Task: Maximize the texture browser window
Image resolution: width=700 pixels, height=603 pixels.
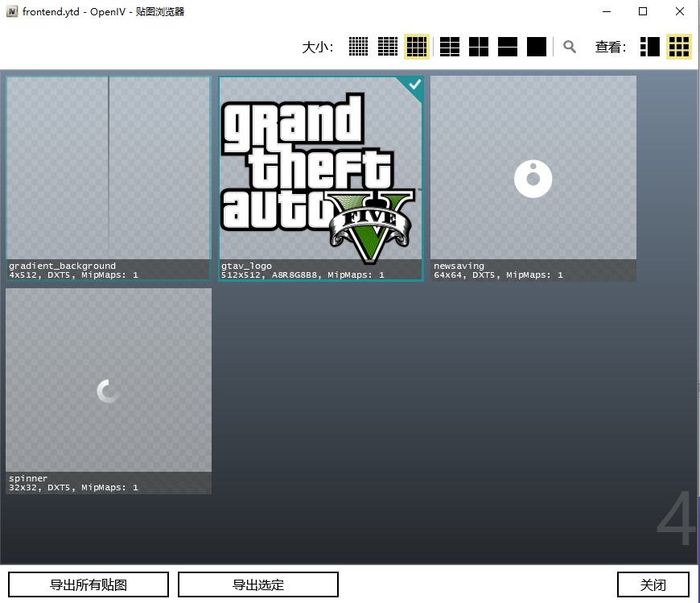Action: click(643, 11)
